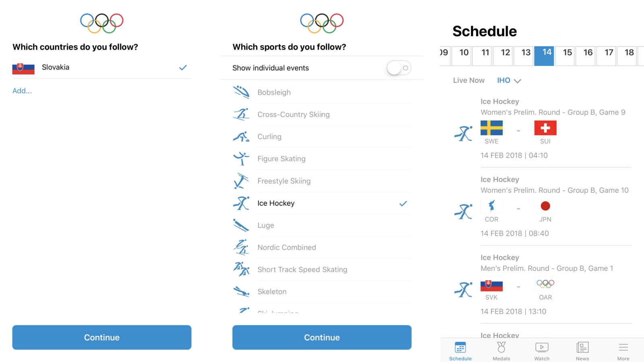Open the Medals tab icon
Viewport: 644px width, 362px height.
point(501,347)
